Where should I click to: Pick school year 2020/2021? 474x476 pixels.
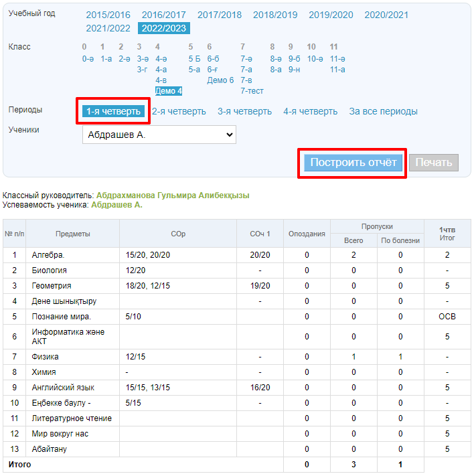tap(386, 15)
